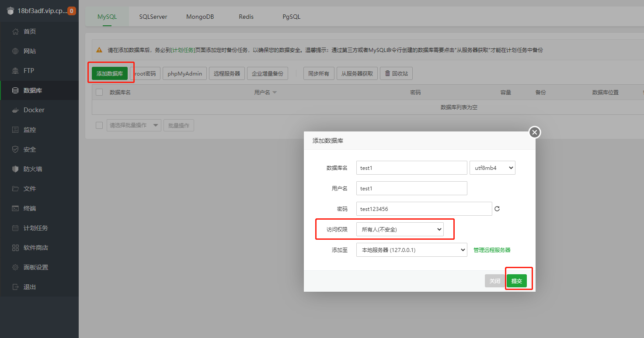The image size is (644, 338).
Task: Click the monitor chart icon beside 监控
Action: pyautogui.click(x=15, y=130)
